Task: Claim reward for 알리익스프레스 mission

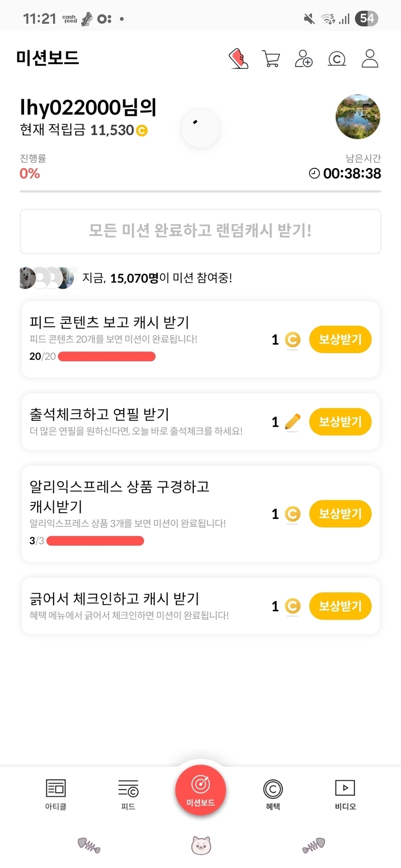Action: (340, 513)
